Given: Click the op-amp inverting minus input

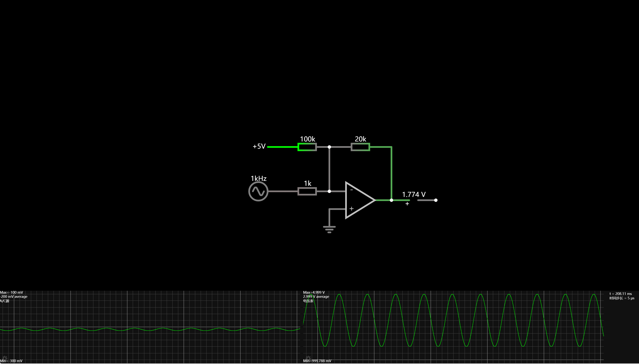Looking at the screenshot, I should tap(352, 190).
